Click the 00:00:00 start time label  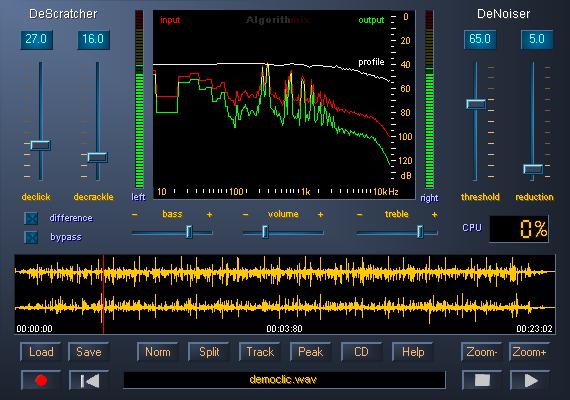35,329
